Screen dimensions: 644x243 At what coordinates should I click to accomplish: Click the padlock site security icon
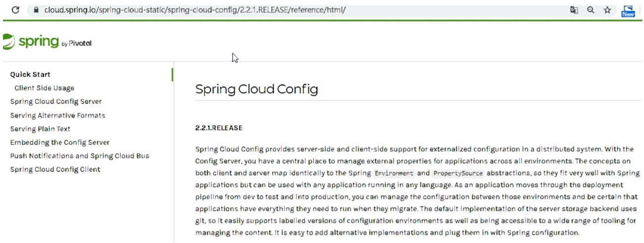pyautogui.click(x=35, y=10)
